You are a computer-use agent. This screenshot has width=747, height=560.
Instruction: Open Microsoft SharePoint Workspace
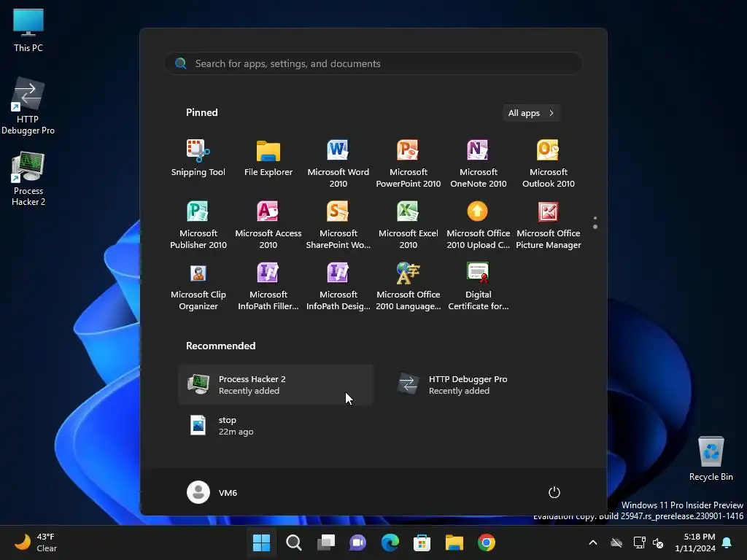(338, 225)
